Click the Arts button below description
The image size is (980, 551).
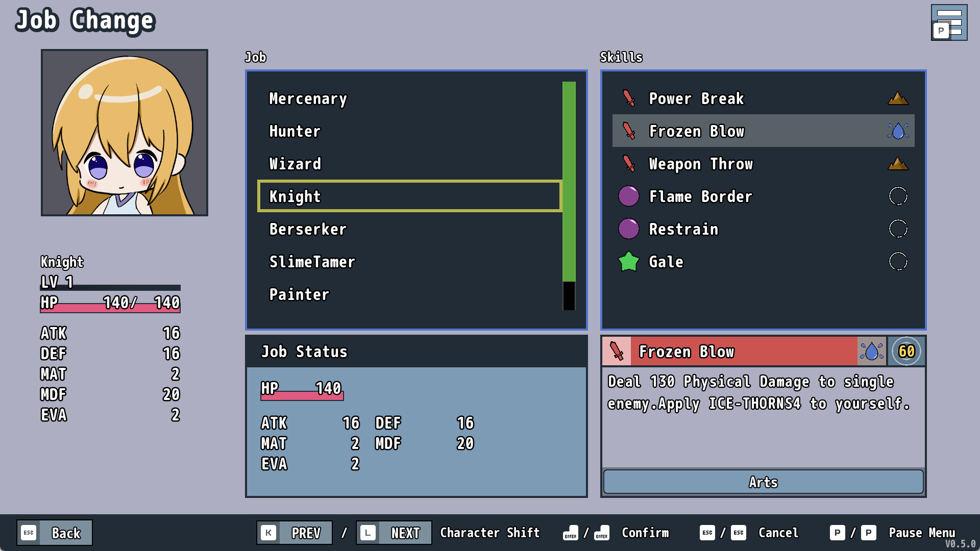tap(763, 482)
